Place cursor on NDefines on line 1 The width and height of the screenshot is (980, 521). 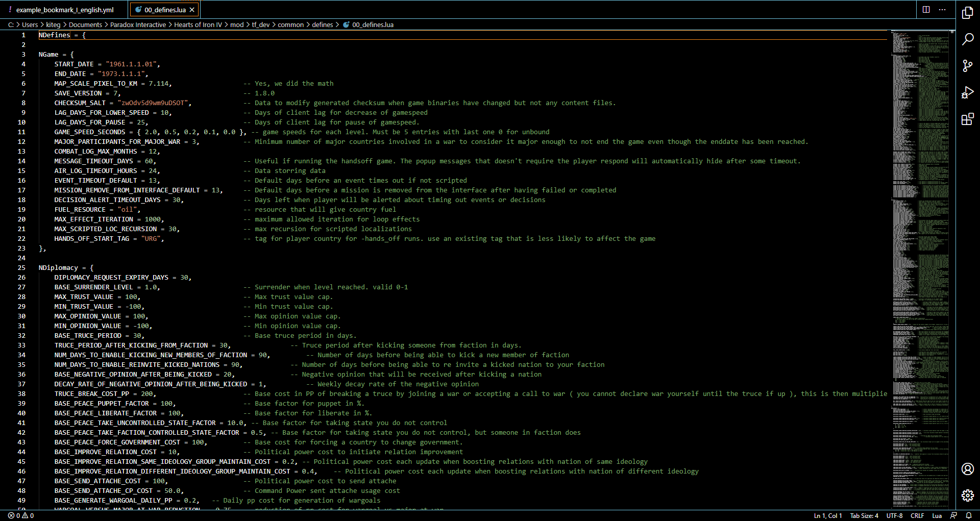click(55, 35)
